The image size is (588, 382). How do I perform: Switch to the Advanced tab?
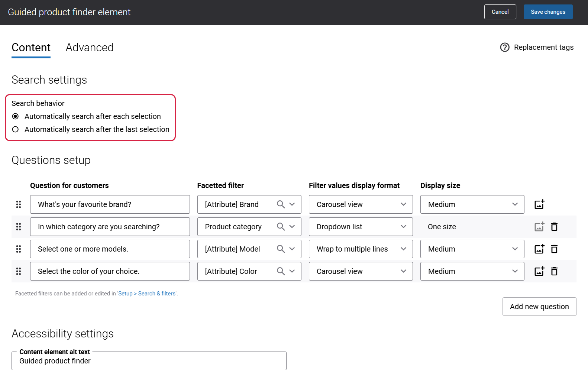90,48
